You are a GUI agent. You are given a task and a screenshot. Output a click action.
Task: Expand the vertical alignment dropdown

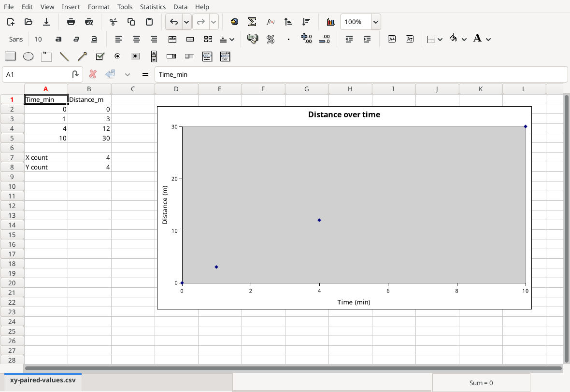[232, 39]
